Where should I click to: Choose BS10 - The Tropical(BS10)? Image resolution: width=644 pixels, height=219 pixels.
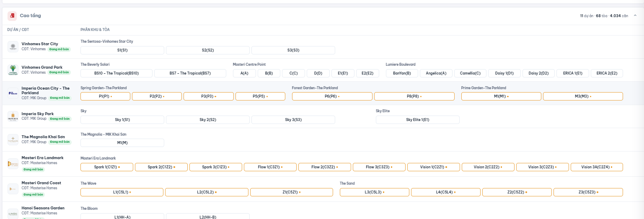click(116, 73)
